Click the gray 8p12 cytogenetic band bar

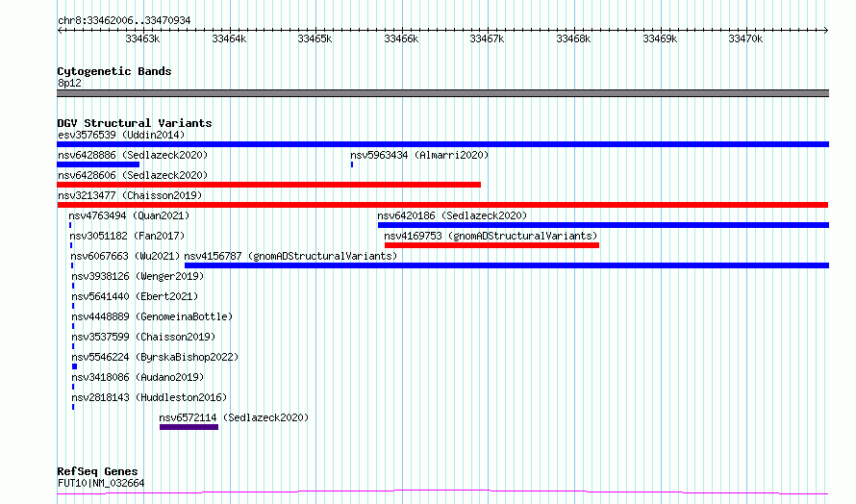tap(442, 93)
